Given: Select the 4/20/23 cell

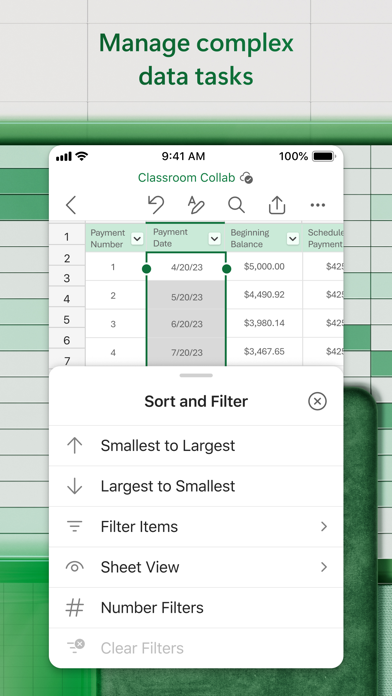Looking at the screenshot, I should [186, 268].
